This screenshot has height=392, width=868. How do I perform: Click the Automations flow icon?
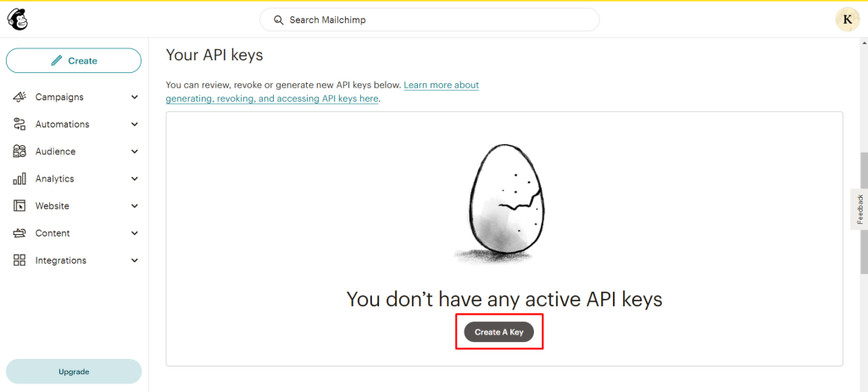coord(19,125)
